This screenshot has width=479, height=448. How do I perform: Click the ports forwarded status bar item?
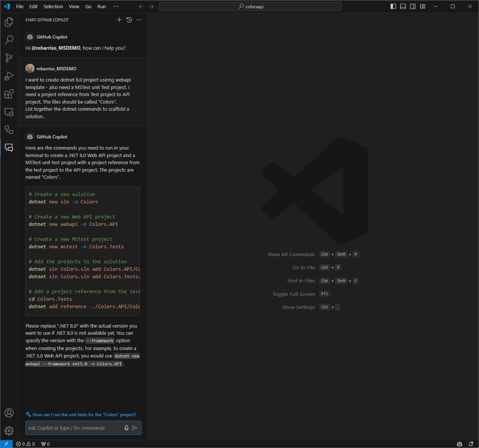pos(45,444)
